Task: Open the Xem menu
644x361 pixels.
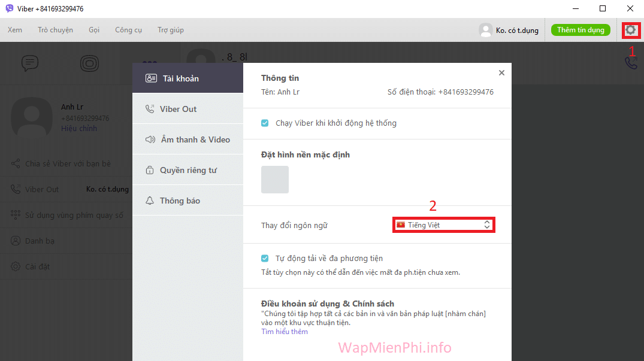Action: pos(15,30)
